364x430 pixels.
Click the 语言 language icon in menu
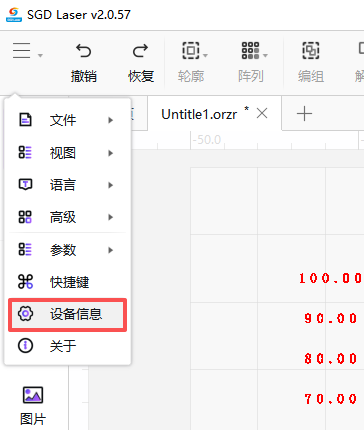click(x=25, y=184)
